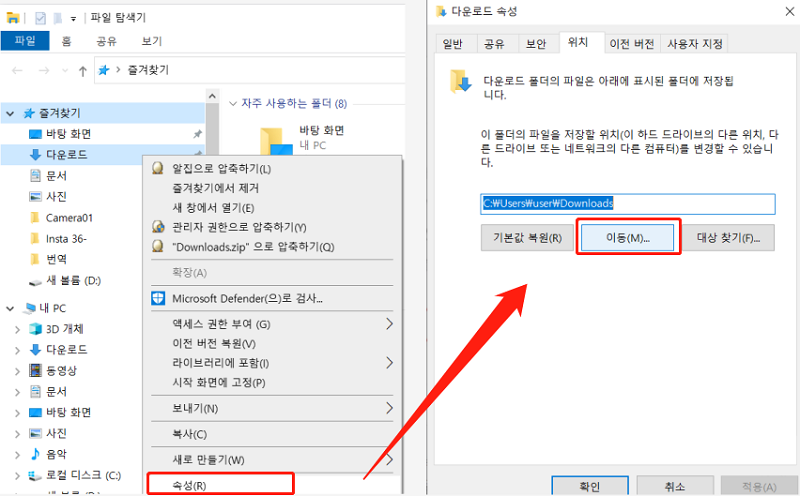Select 사진 under 내 PC
The height and width of the screenshot is (496, 800).
(56, 433)
